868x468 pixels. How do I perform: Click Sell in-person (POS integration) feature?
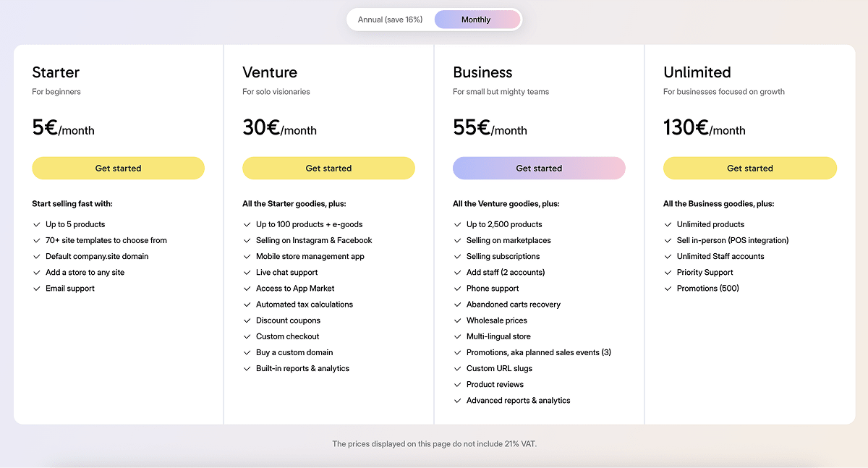click(x=732, y=240)
